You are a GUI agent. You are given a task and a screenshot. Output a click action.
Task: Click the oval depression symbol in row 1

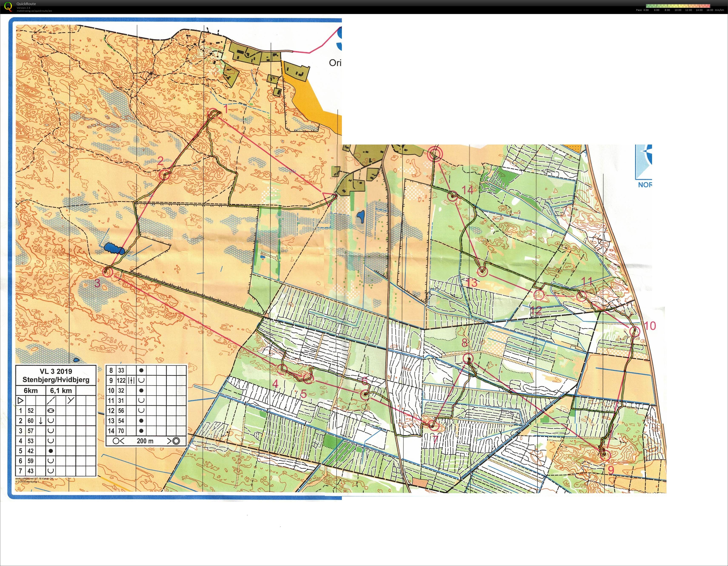click(51, 411)
